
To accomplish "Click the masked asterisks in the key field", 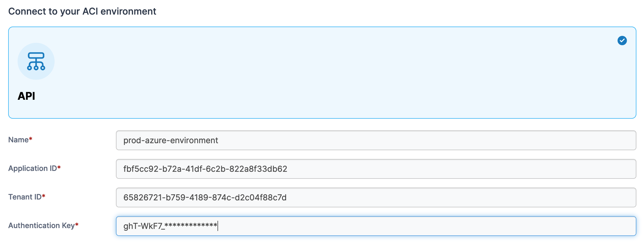I will (x=191, y=225).
